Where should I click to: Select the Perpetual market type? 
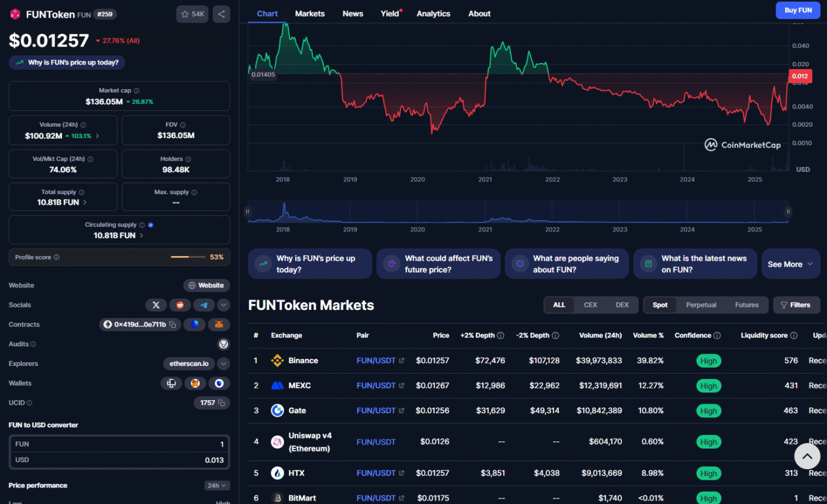point(701,305)
